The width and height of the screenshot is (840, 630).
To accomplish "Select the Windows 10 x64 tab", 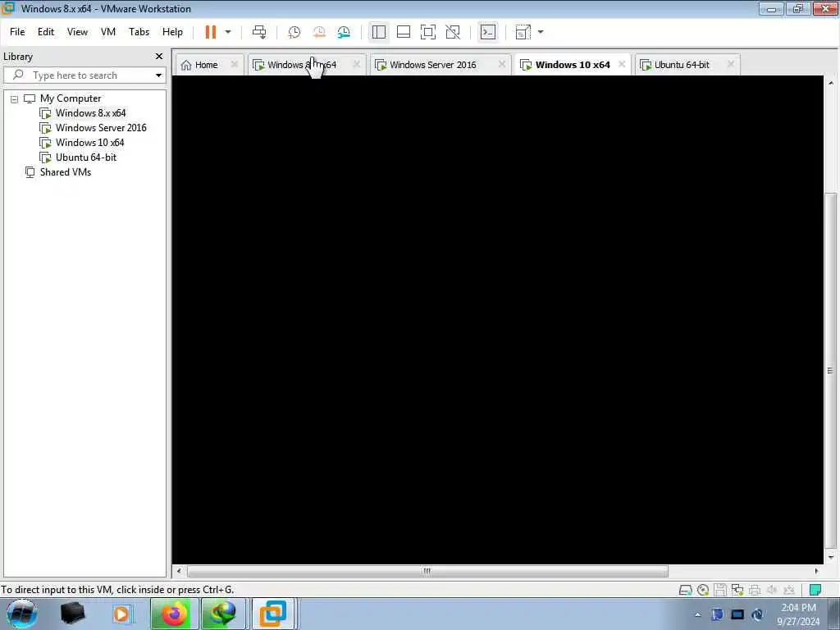I will [573, 65].
